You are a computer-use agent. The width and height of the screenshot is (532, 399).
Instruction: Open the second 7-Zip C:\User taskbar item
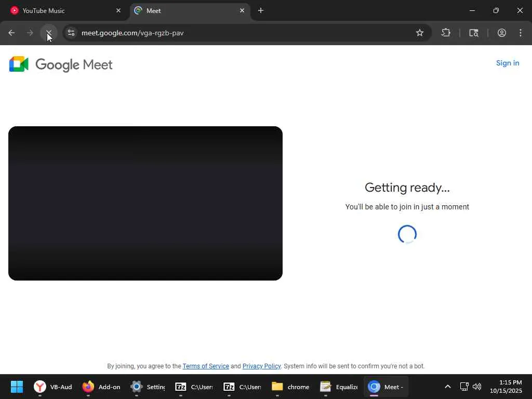pyautogui.click(x=242, y=387)
